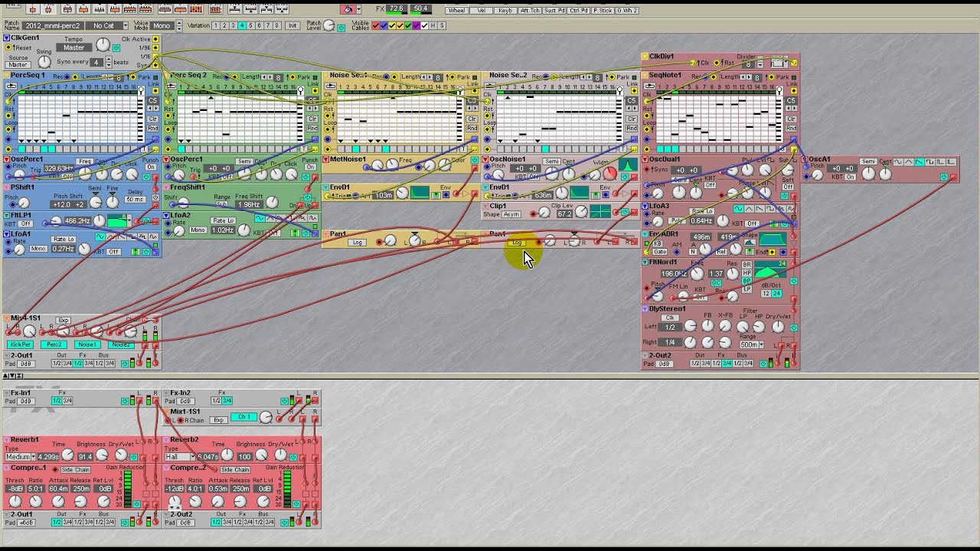Click the Patch Level knob
Screen dimensions: 980x551
tap(328, 25)
